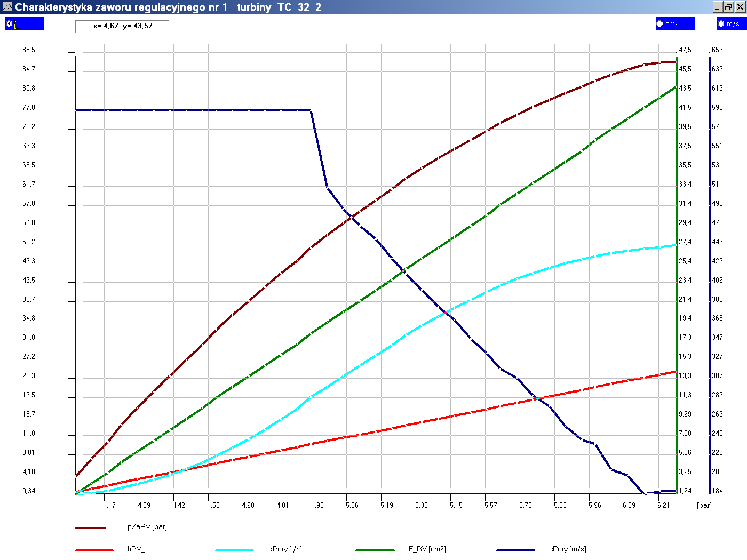This screenshot has height=560, width=747.
Task: Click the red hRV_1 legend line
Action: pyautogui.click(x=94, y=550)
